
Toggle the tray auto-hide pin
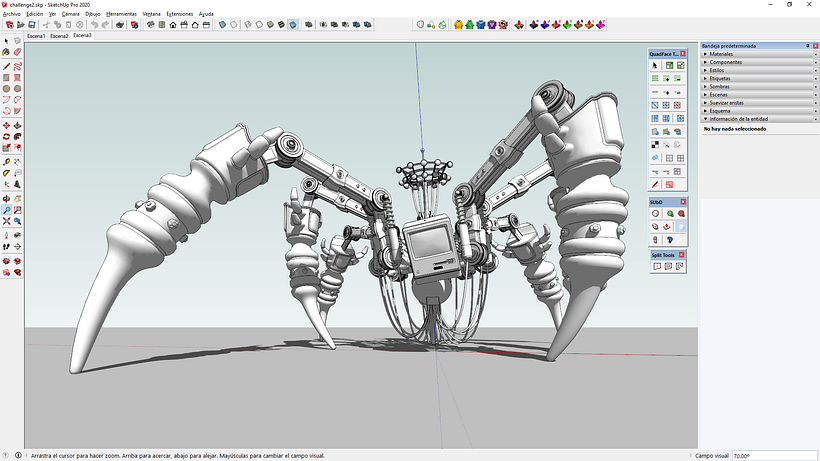coord(808,46)
